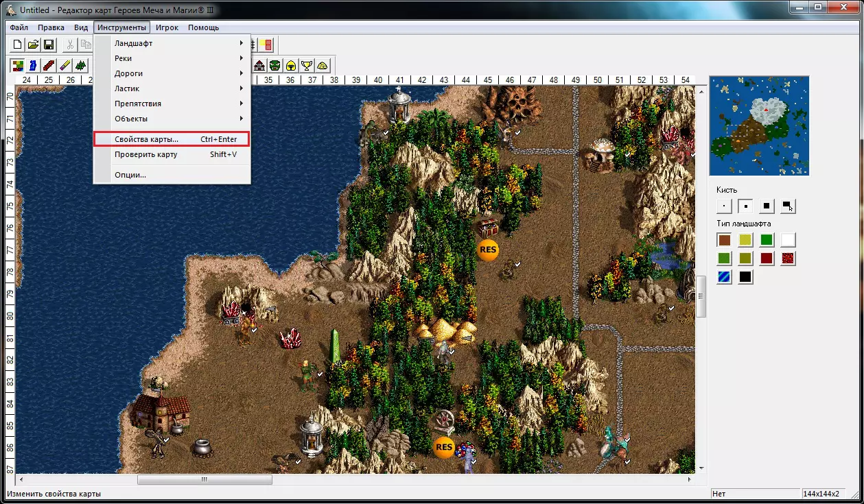The height and width of the screenshot is (504, 864).
Task: Choose the medium two-tile brush size
Action: coord(745,206)
